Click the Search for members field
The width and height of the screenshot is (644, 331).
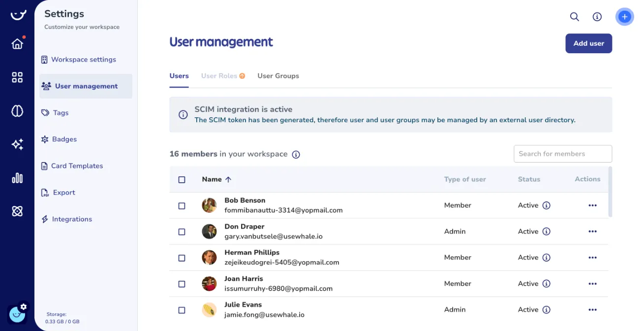tap(563, 154)
